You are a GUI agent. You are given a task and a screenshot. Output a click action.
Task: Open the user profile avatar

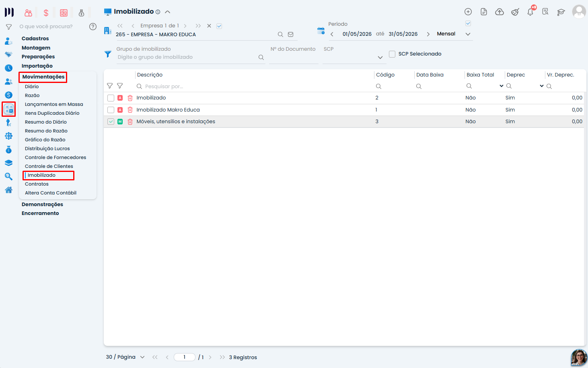click(x=579, y=12)
